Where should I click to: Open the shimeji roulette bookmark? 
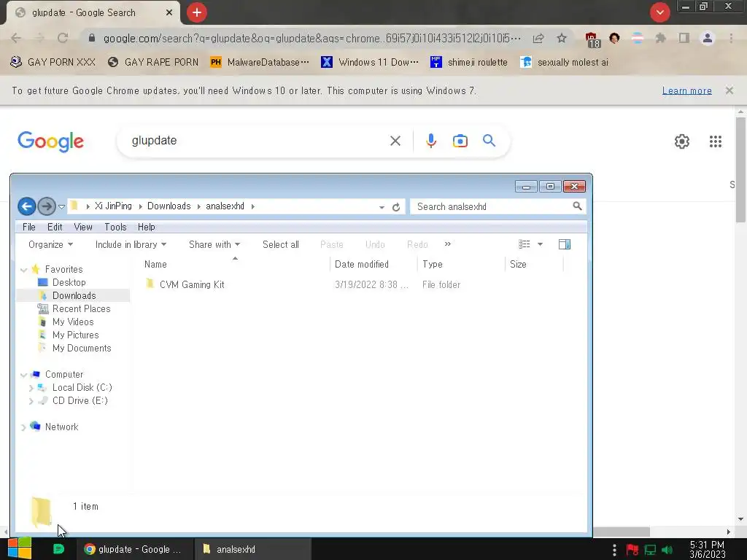(469, 62)
